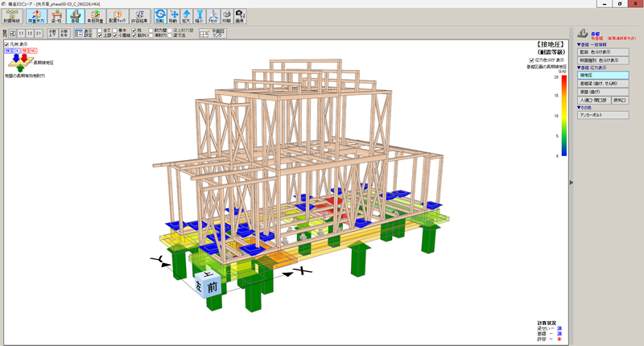Toggle the 柱 display checkbox
Image resolution: width=644 pixels, height=346 pixels.
click(x=134, y=31)
